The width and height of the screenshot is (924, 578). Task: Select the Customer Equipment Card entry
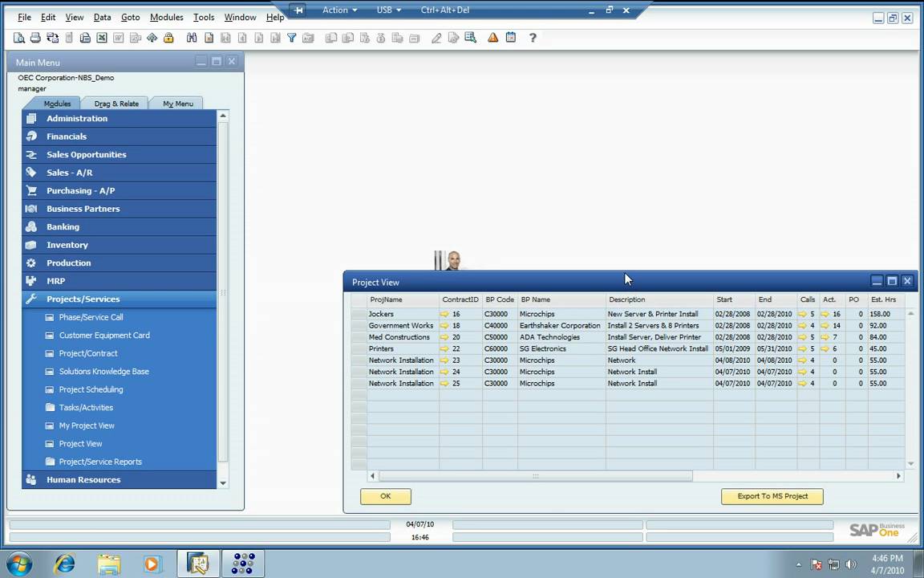pyautogui.click(x=104, y=336)
